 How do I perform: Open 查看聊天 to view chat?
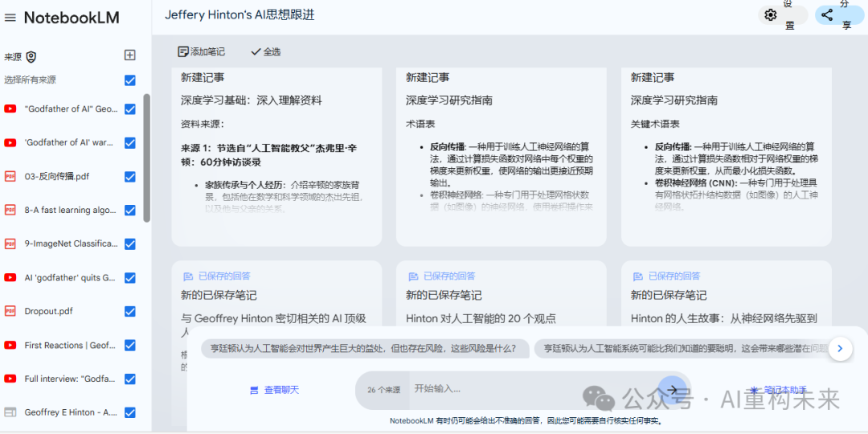[x=275, y=391]
